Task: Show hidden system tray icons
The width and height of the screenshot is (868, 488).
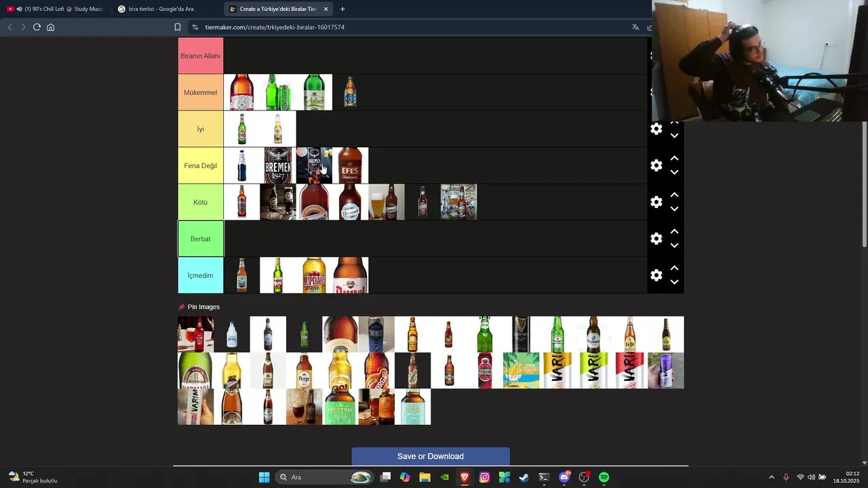Action: pos(771,477)
